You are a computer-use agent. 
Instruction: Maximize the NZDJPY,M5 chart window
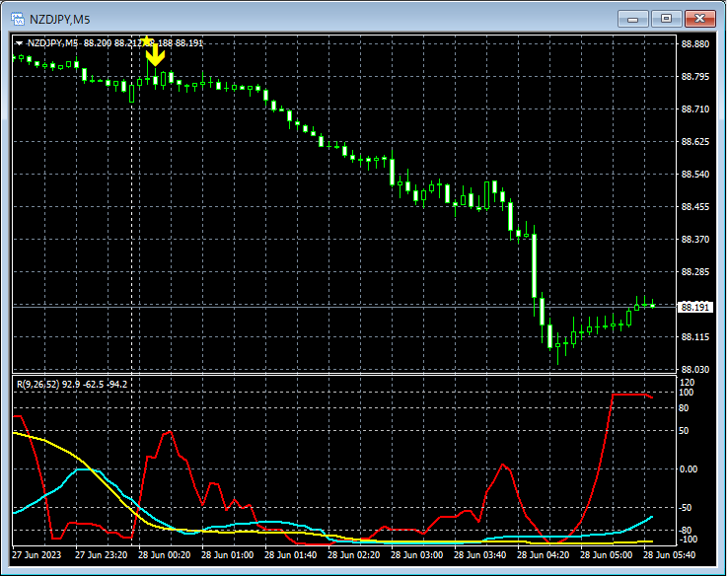point(667,17)
